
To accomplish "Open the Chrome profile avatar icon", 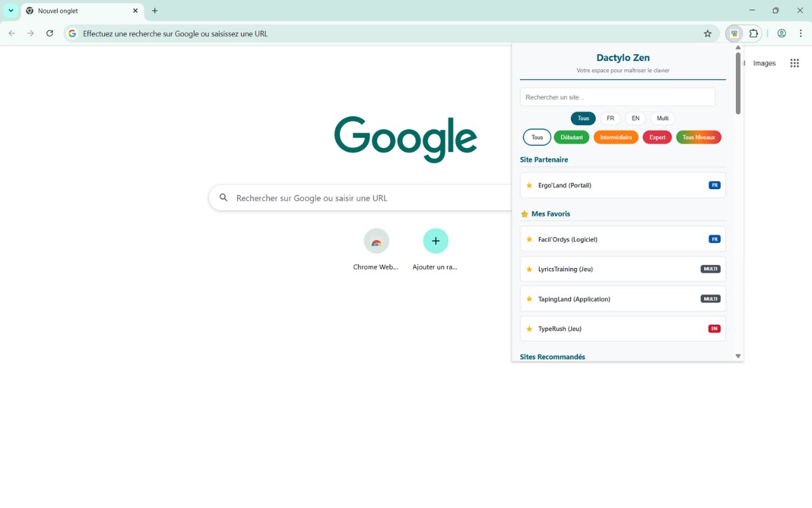I will click(x=782, y=34).
